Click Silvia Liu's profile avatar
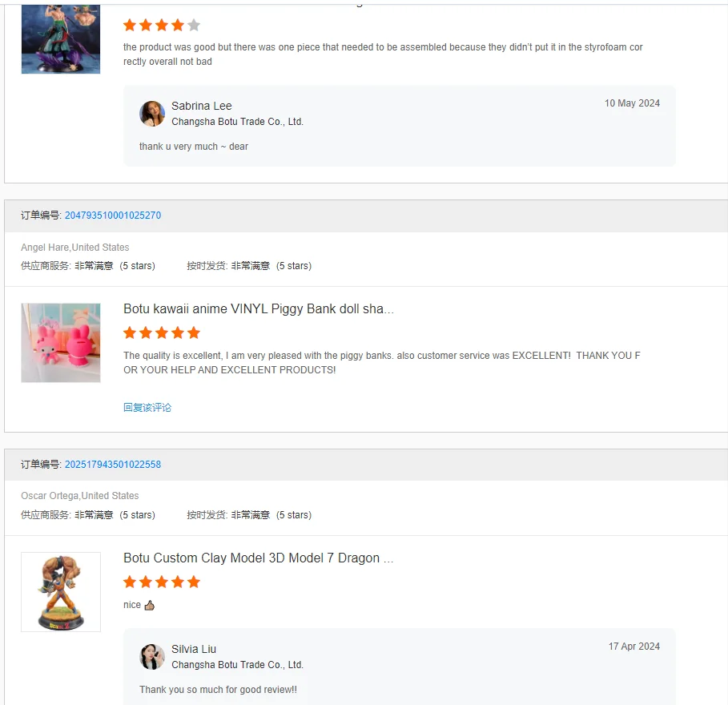Viewport: 728px width, 705px height. pos(152,656)
